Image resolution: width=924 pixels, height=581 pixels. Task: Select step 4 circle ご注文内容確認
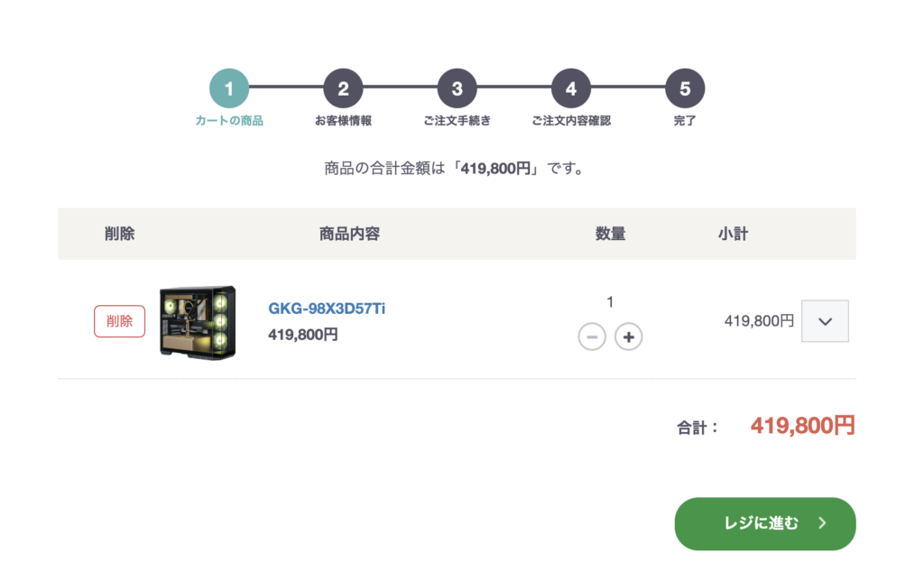coord(571,88)
